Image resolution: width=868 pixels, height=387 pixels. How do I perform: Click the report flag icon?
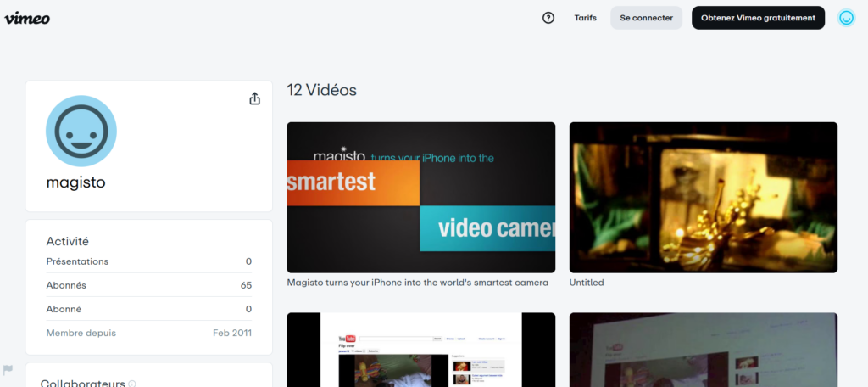[8, 369]
